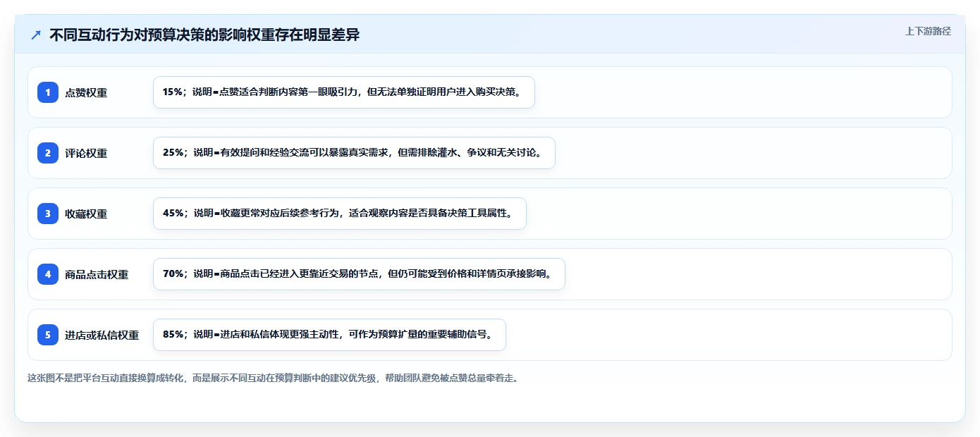Select step number 3 badge
980x437 pixels.
[48, 214]
